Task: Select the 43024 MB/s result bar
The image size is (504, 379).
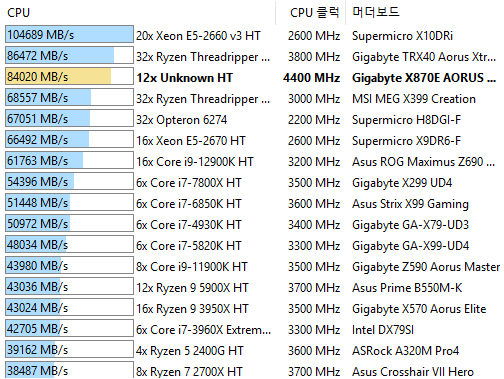Action: point(69,307)
